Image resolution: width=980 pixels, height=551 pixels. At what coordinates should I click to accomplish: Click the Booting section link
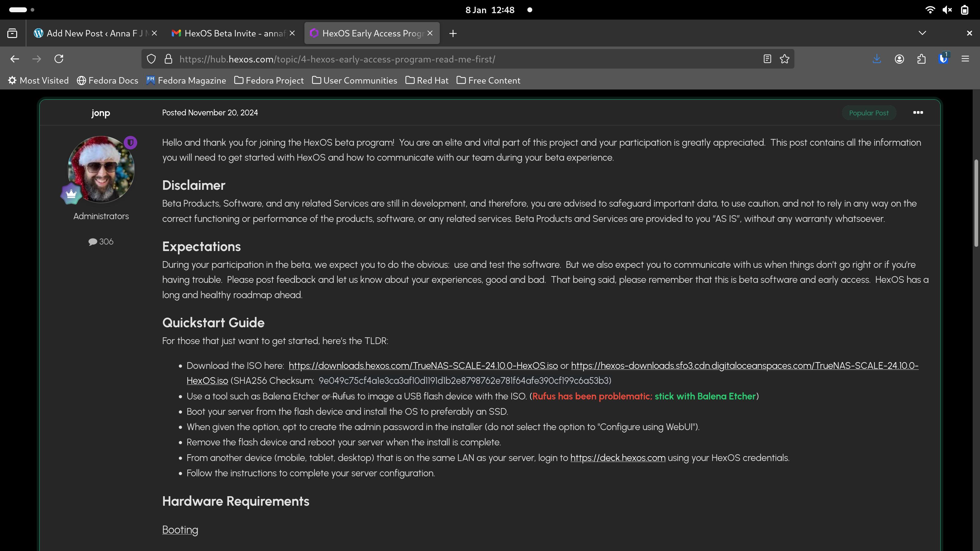point(180,530)
